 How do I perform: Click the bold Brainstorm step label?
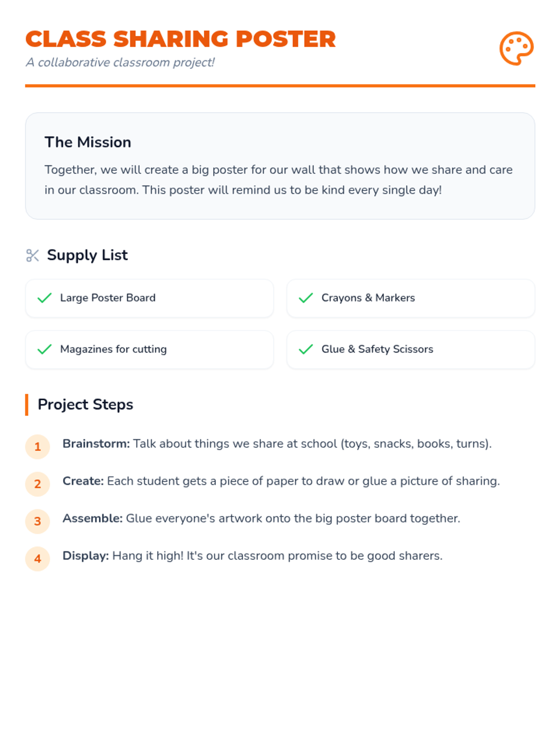point(96,444)
